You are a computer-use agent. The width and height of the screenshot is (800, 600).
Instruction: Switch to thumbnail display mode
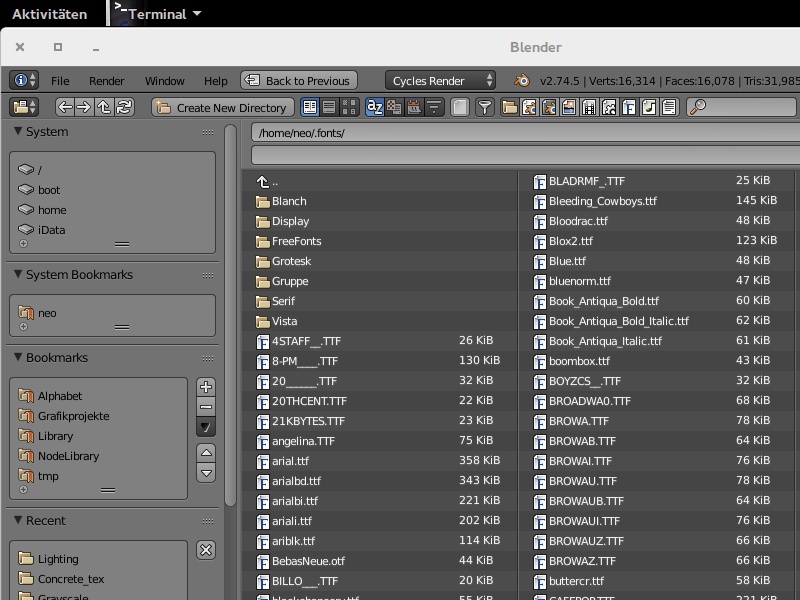(349, 107)
